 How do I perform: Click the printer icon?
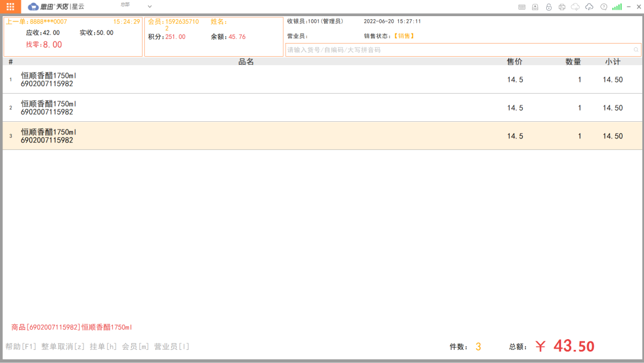point(562,7)
